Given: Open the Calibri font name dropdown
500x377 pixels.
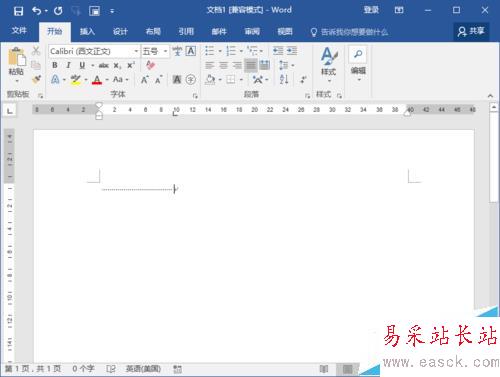Looking at the screenshot, I should [x=136, y=51].
